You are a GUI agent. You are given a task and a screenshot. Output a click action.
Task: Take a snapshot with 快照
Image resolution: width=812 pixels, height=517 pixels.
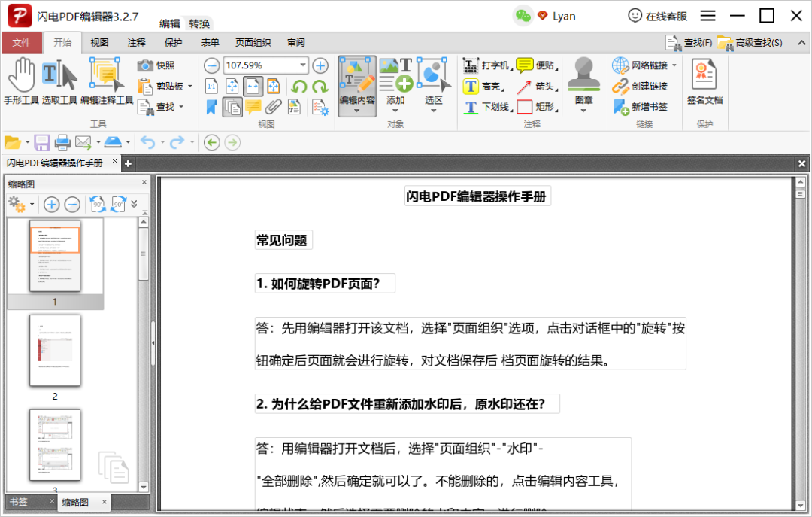click(156, 65)
